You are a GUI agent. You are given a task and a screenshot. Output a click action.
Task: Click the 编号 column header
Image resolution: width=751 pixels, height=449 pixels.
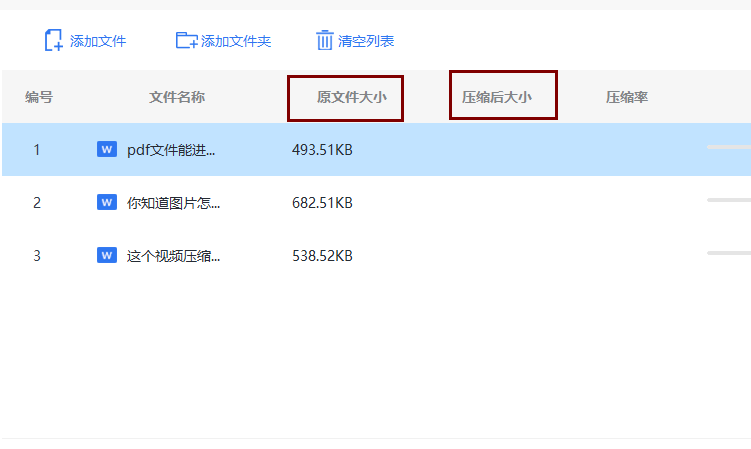tap(39, 97)
